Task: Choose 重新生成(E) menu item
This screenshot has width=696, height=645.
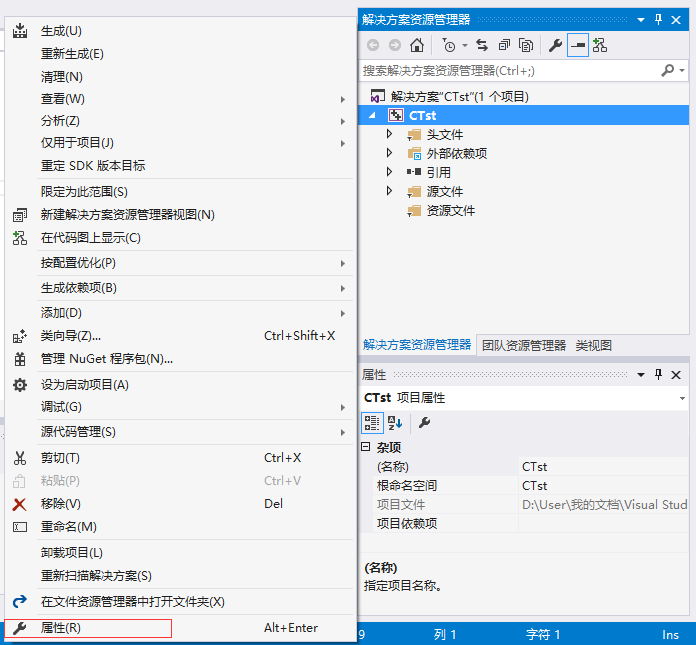Action: 180,54
